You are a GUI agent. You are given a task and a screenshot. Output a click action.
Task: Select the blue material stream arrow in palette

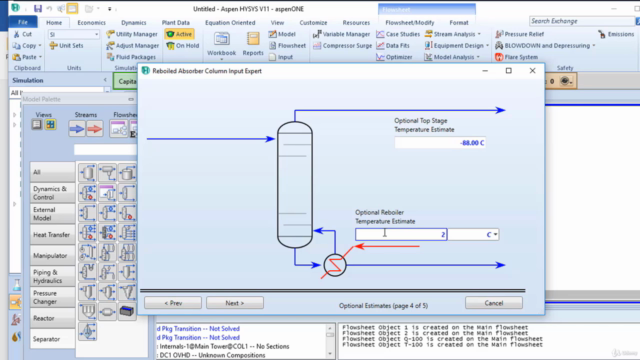tap(77, 129)
